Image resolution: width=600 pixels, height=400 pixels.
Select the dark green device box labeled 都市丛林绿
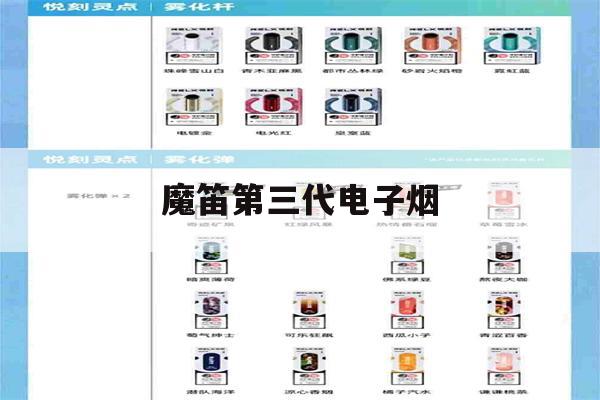point(353,46)
